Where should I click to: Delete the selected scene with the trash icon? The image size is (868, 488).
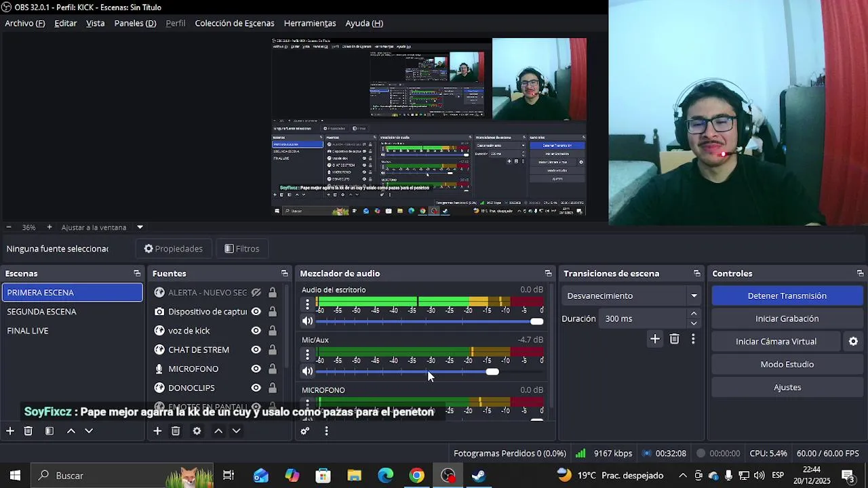(x=28, y=431)
